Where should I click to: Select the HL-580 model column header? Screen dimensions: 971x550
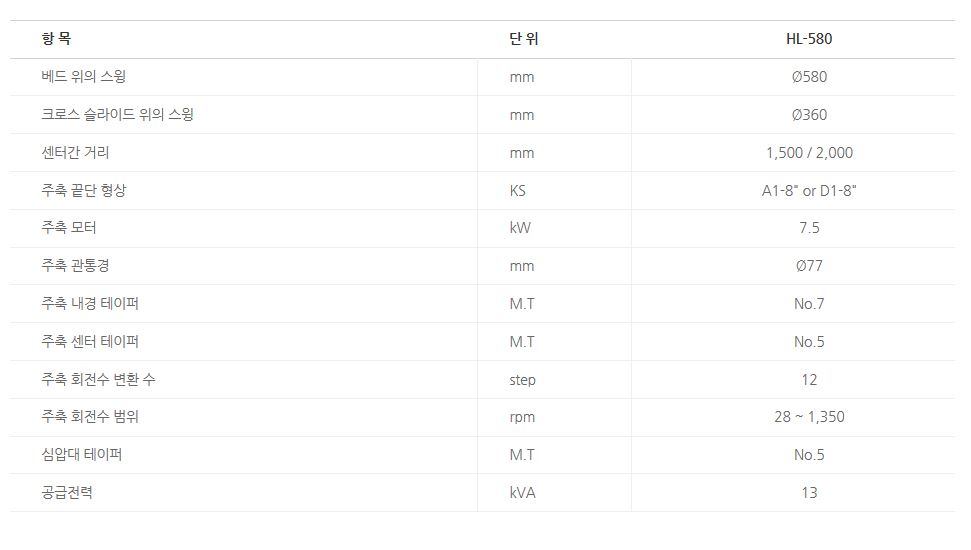[x=809, y=39]
